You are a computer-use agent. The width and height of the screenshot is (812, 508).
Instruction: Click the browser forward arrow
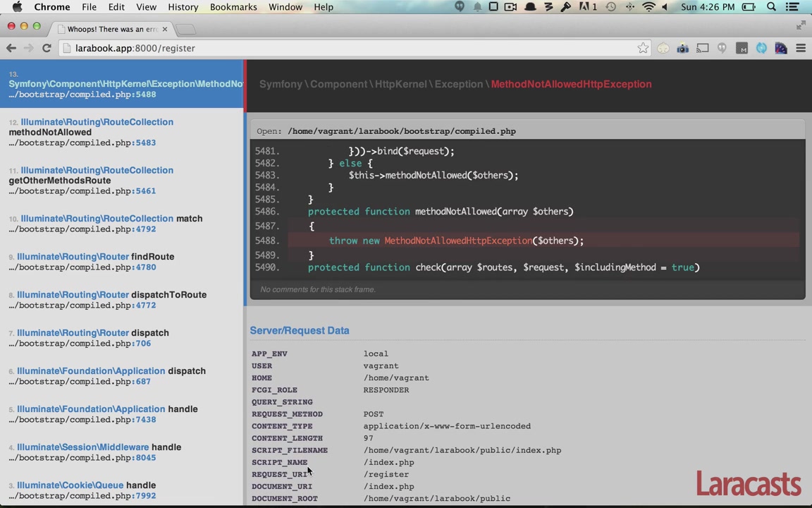[x=28, y=48]
